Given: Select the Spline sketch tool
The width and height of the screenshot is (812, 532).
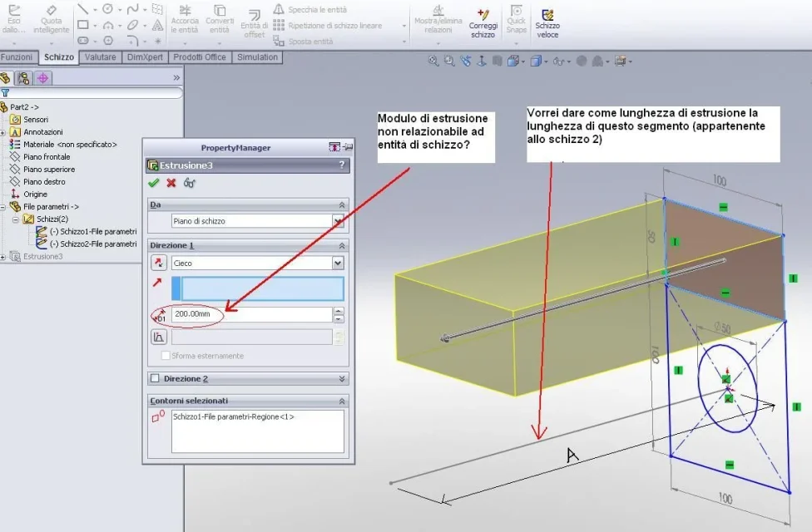Looking at the screenshot, I should tap(132, 9).
